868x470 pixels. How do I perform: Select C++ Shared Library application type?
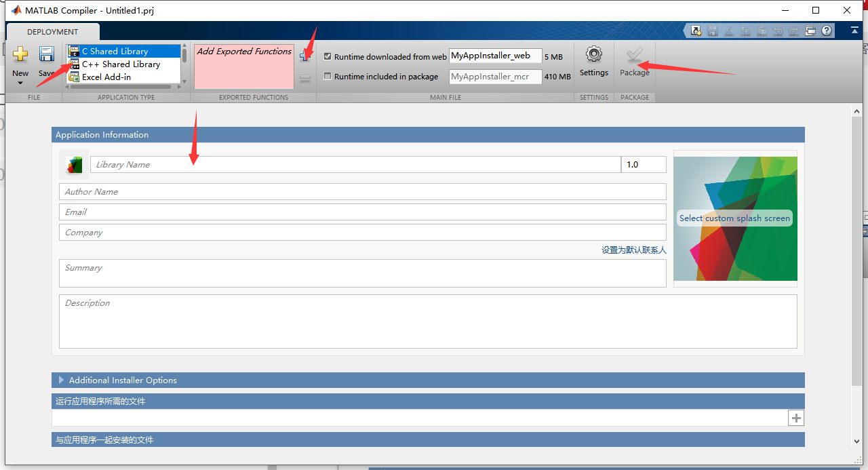[124, 64]
